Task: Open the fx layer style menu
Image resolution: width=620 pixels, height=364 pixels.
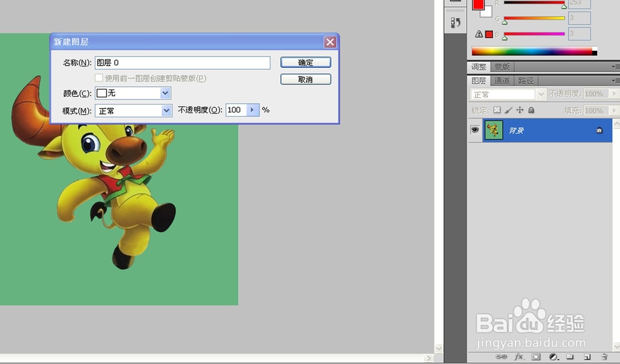Action: (x=519, y=357)
